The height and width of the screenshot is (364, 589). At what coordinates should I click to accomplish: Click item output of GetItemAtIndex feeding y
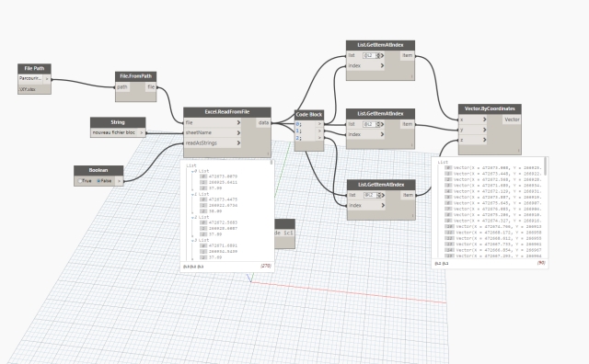click(x=408, y=124)
